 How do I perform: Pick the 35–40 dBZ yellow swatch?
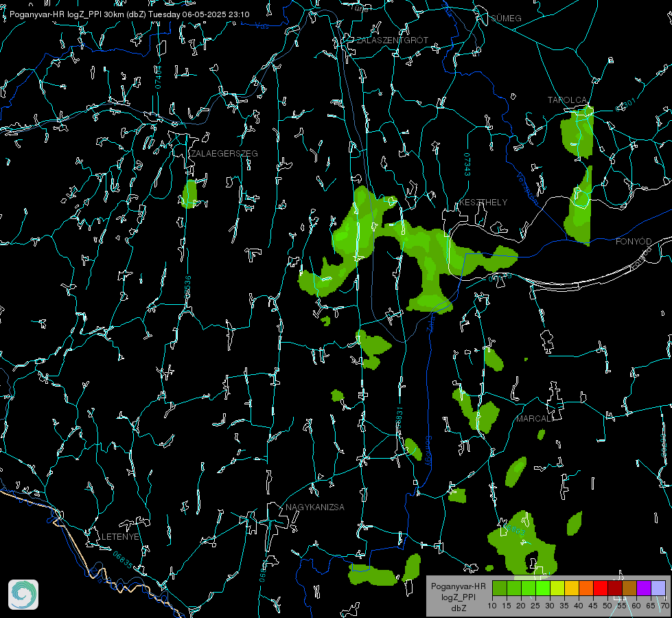[572, 588]
